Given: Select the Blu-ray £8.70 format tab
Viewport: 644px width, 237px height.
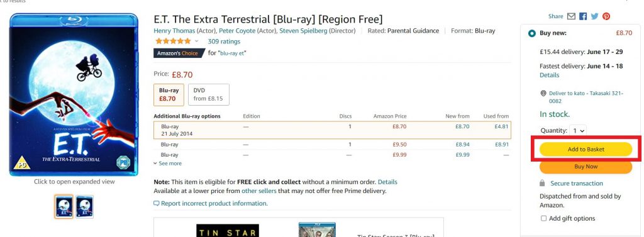Looking at the screenshot, I should point(169,94).
